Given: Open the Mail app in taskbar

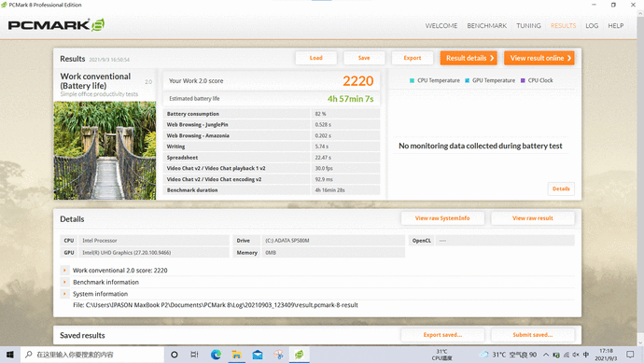Looking at the screenshot, I should pos(258,355).
